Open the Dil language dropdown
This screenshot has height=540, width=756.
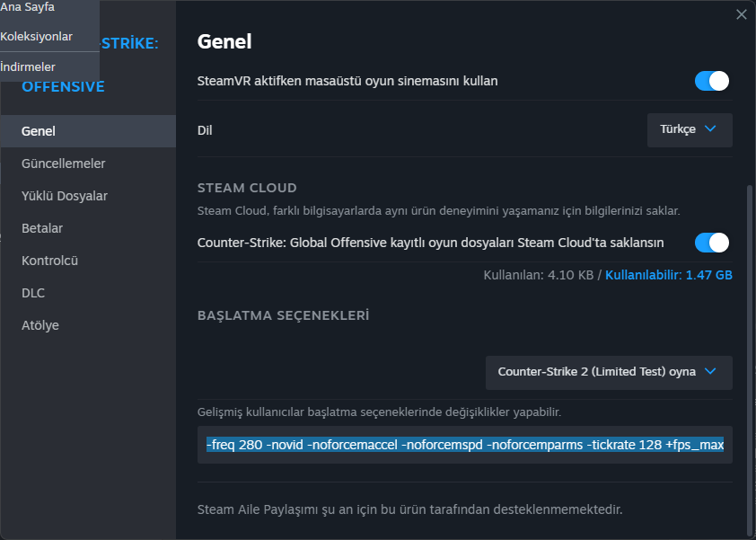tap(689, 129)
